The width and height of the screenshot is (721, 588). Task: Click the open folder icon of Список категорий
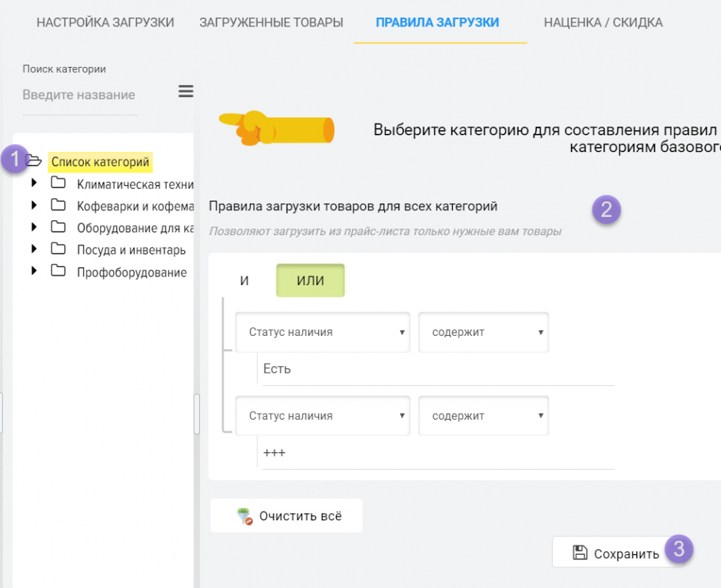tap(34, 161)
